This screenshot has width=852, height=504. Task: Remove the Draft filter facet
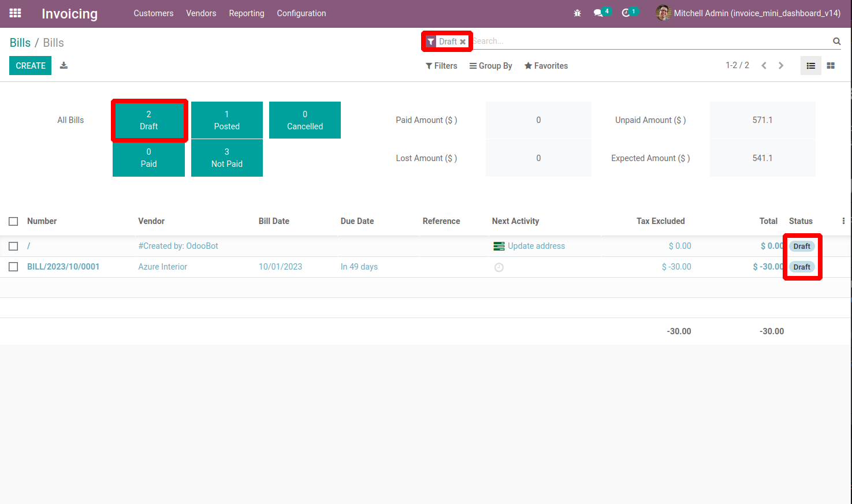pos(463,42)
